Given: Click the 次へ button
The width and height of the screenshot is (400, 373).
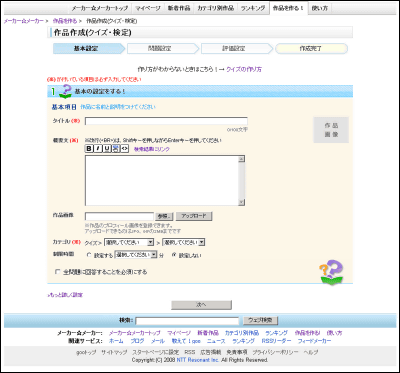Looking at the screenshot, I should click(201, 305).
